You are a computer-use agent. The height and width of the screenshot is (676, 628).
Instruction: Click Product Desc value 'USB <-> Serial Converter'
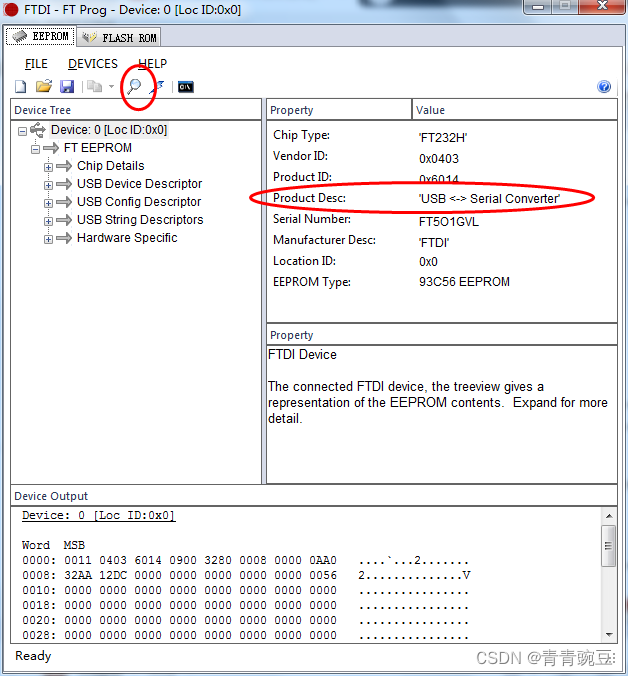(x=489, y=199)
